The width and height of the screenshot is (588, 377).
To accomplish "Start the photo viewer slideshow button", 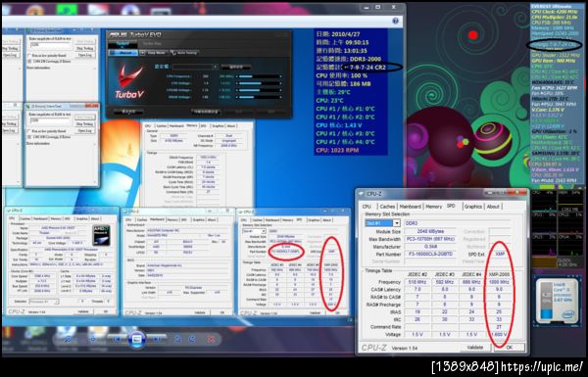I will point(136,339).
